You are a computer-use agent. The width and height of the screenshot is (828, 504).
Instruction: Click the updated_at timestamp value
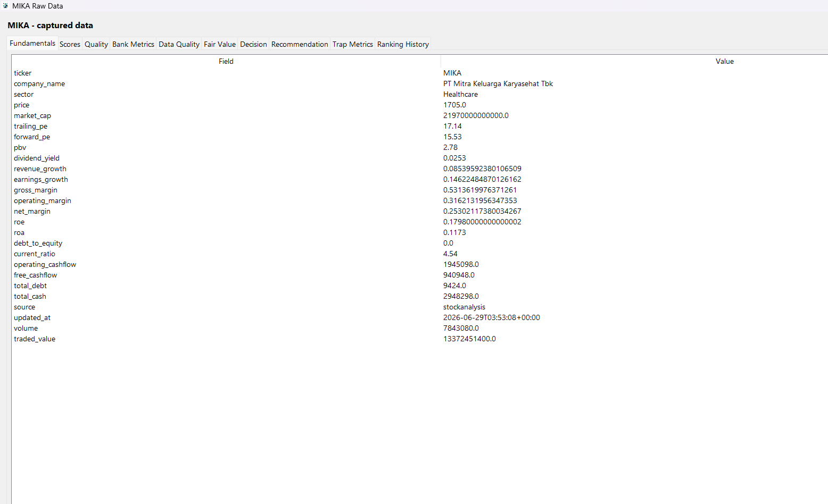coord(492,317)
